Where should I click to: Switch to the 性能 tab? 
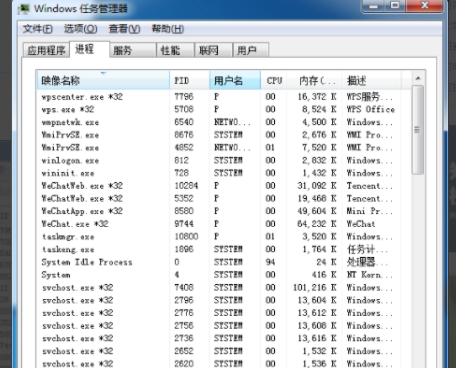(x=175, y=50)
